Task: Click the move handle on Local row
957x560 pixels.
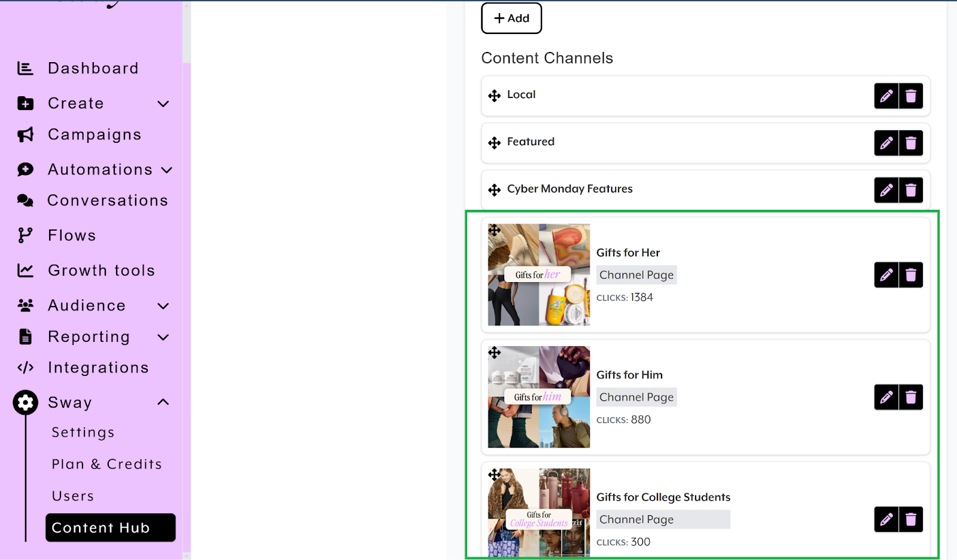Action: [494, 96]
